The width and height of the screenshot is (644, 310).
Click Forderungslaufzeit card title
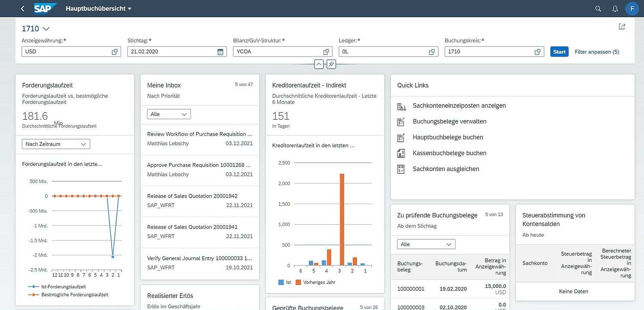pos(47,85)
